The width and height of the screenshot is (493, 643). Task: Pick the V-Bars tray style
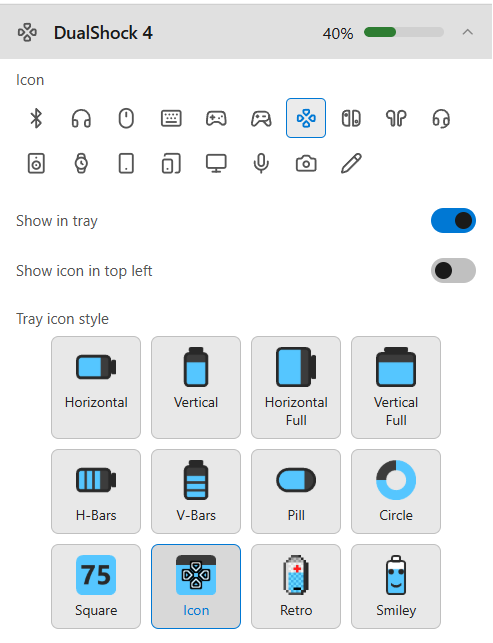[196, 491]
